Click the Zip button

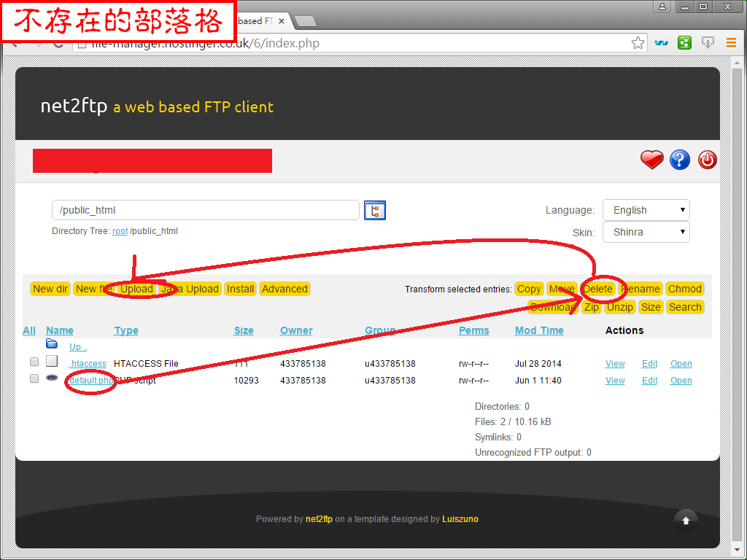591,307
